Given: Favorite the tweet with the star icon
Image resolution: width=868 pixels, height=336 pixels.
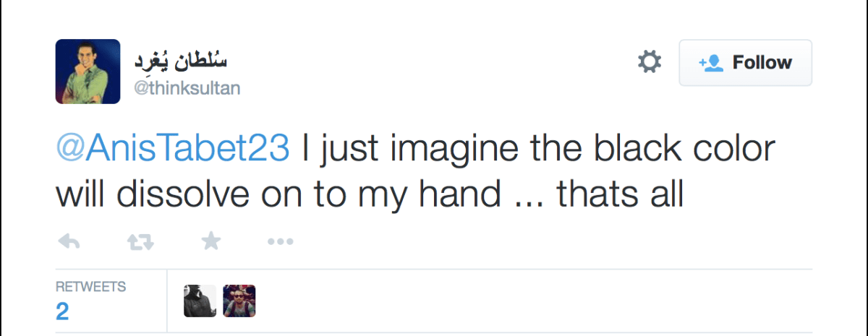Looking at the screenshot, I should pyautogui.click(x=210, y=241).
